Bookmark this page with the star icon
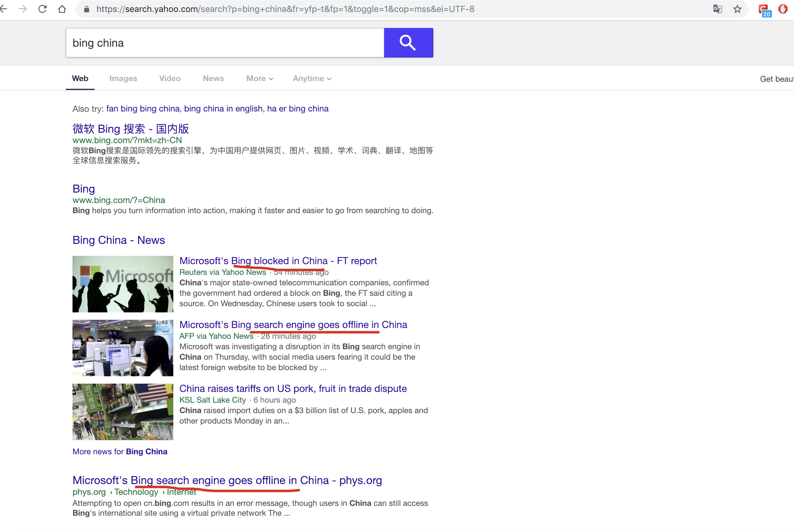 (737, 9)
